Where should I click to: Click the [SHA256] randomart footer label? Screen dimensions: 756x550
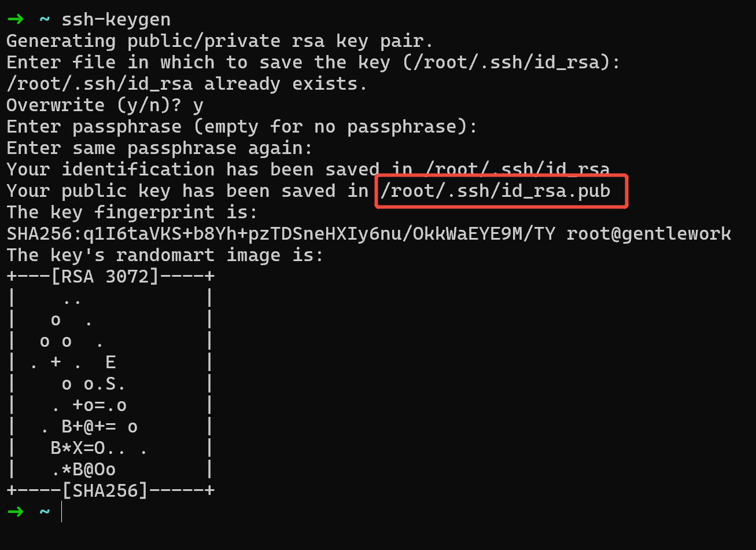click(x=105, y=491)
